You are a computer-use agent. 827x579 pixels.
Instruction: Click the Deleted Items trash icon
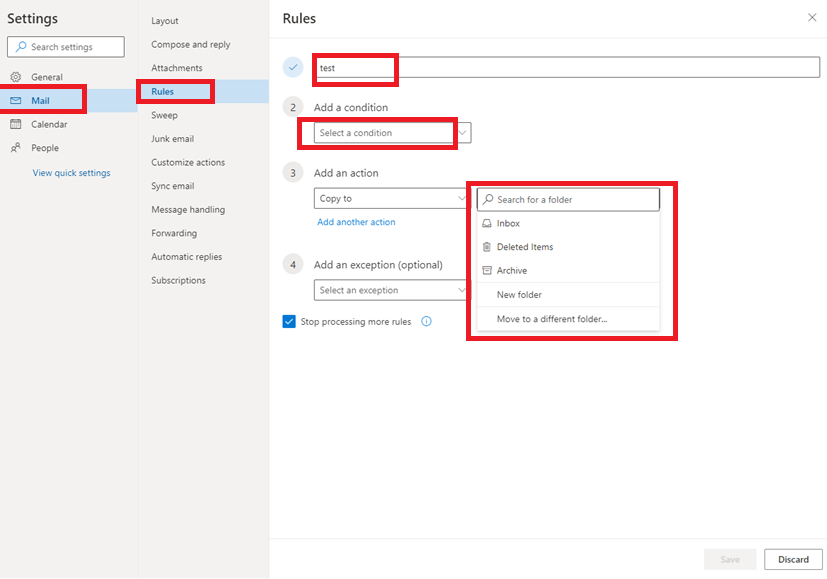(487, 247)
